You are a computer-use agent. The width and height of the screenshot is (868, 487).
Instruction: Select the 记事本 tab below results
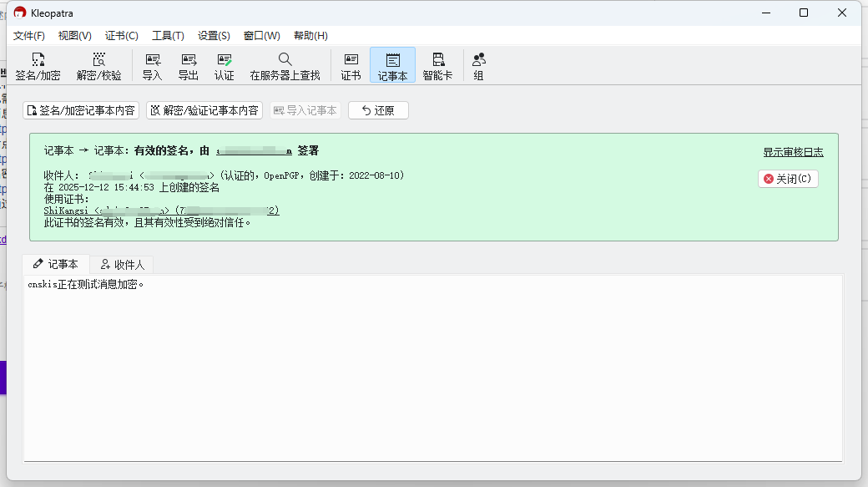[56, 264]
